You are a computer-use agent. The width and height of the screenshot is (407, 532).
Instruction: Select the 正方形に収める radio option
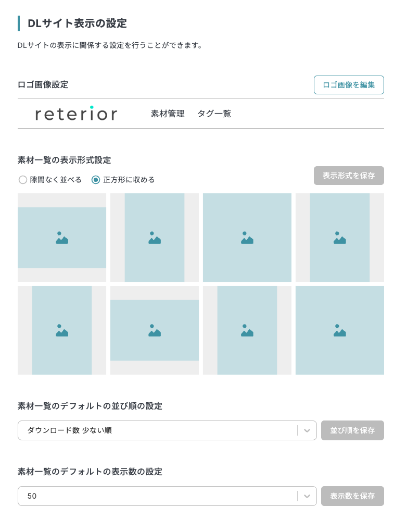tap(96, 180)
